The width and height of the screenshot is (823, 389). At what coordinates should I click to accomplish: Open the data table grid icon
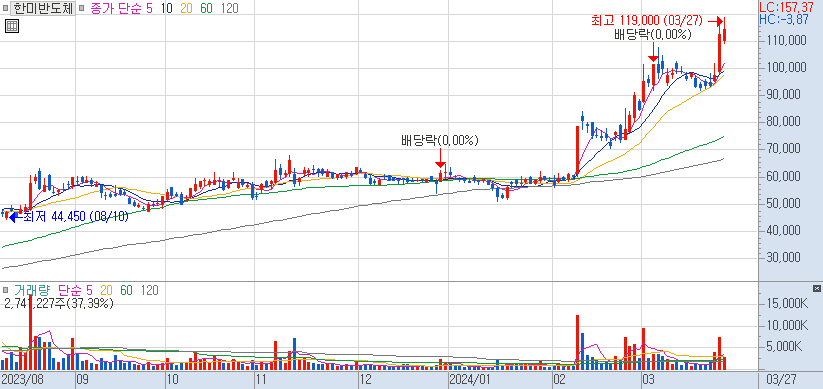coord(12,26)
